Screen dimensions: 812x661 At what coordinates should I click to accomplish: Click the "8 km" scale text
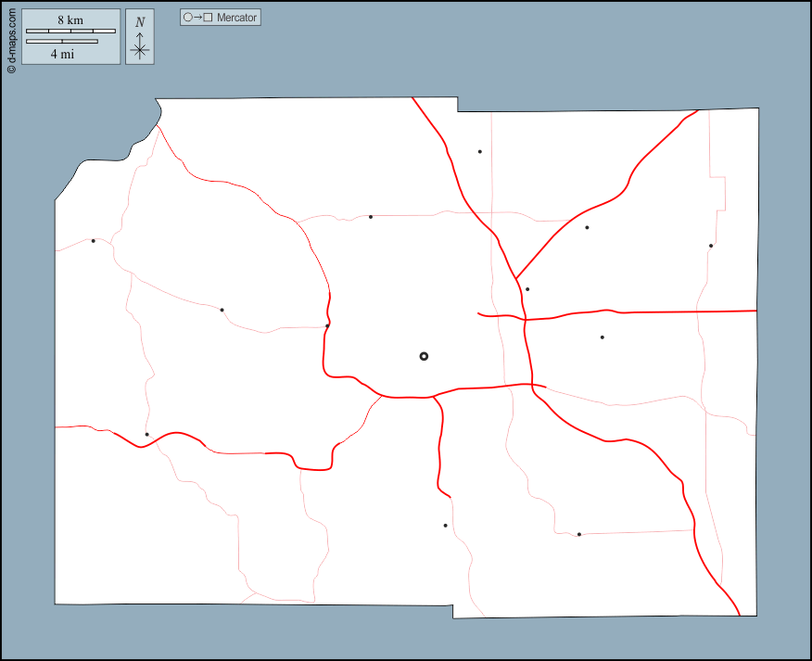pos(70,20)
